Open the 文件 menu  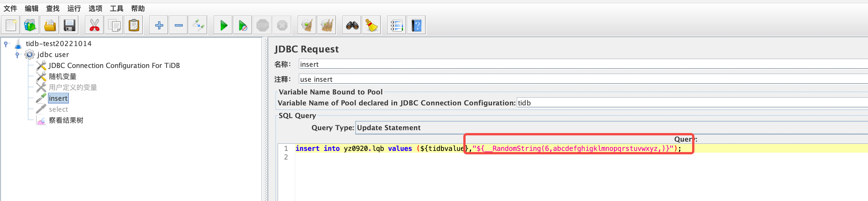pos(10,8)
